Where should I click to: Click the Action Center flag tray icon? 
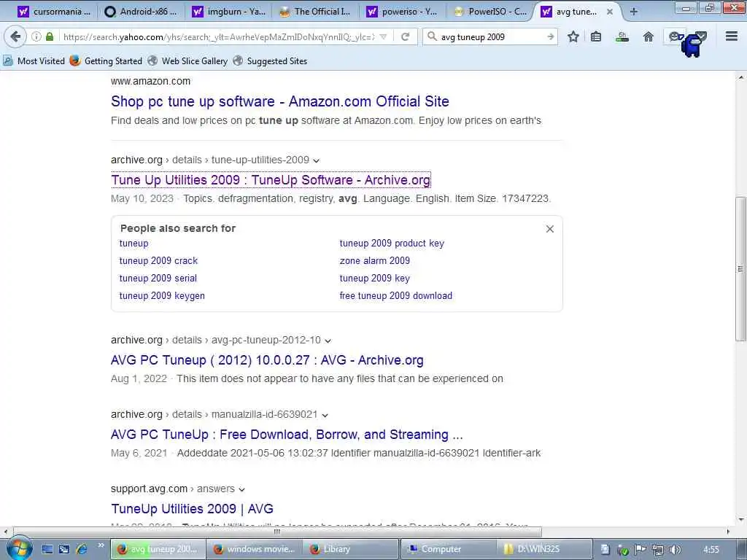click(640, 550)
